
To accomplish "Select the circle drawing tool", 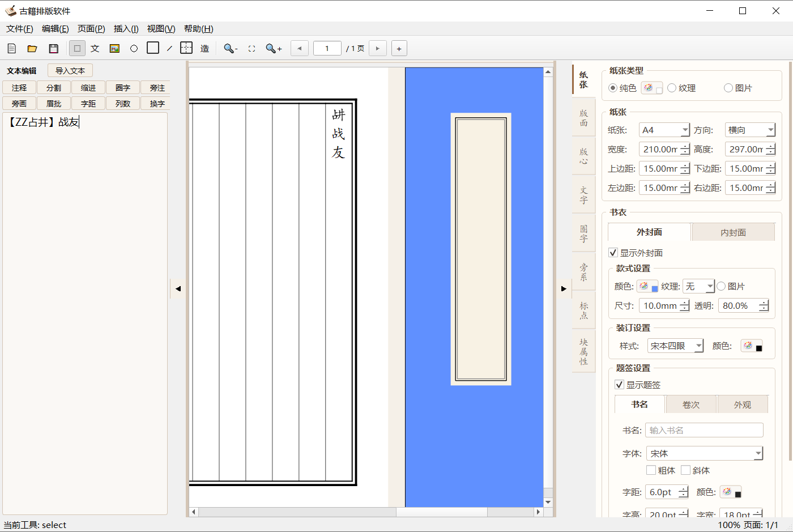I will pos(134,49).
